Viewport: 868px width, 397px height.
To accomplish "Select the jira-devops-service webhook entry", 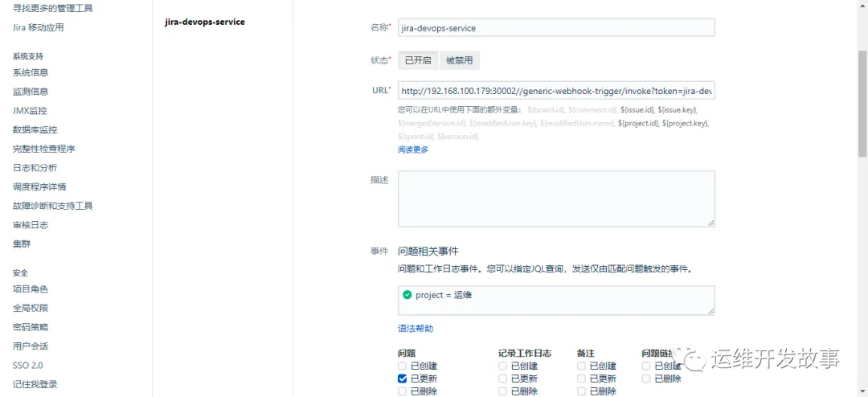I will click(x=205, y=23).
